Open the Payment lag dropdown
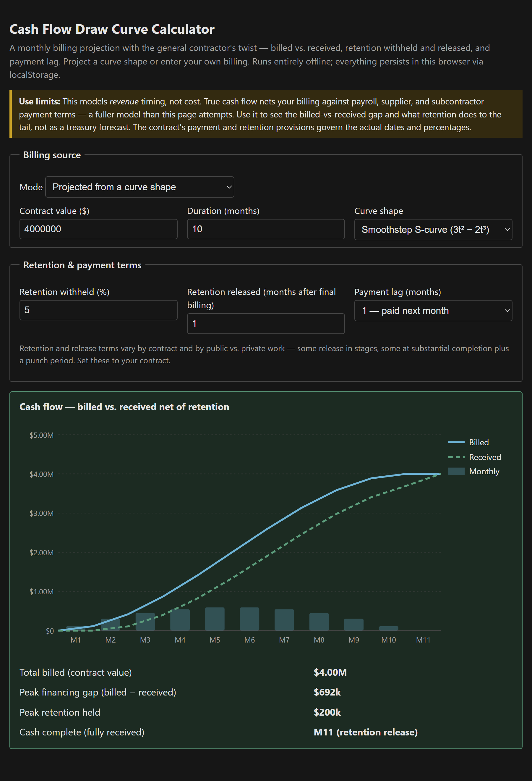This screenshot has height=781, width=532. click(433, 311)
